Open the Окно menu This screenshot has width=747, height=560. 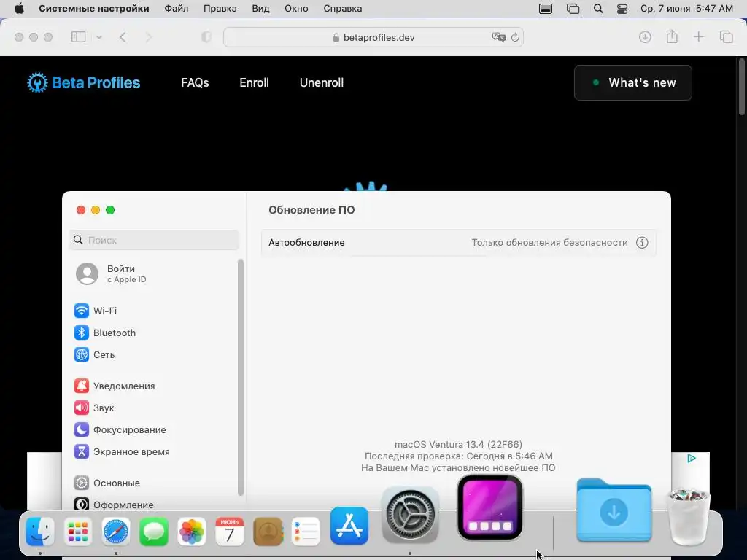coord(296,9)
